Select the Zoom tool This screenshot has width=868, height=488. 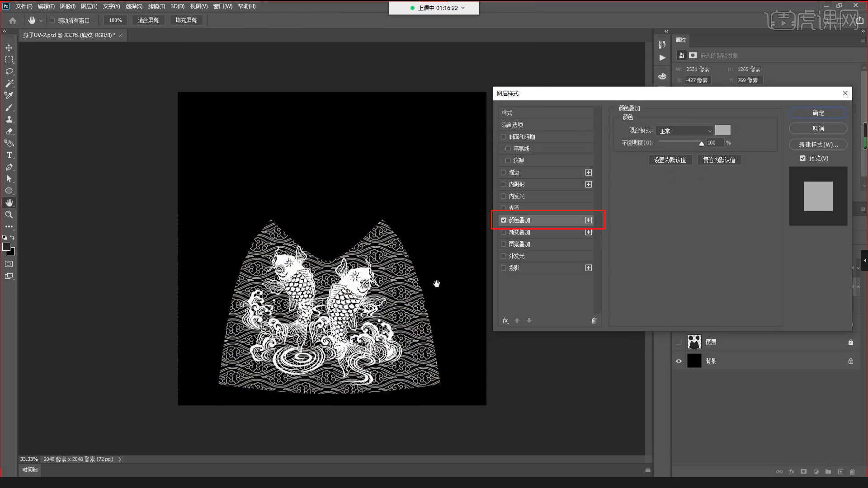coord(9,215)
